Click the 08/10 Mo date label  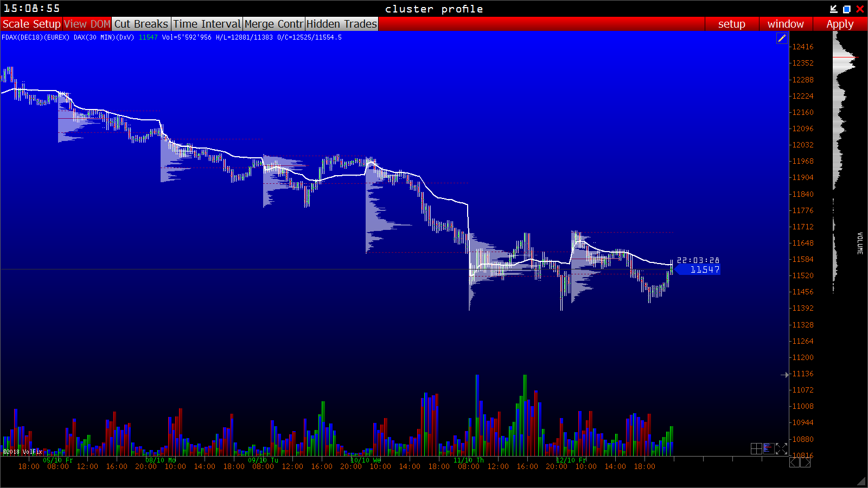point(161,460)
